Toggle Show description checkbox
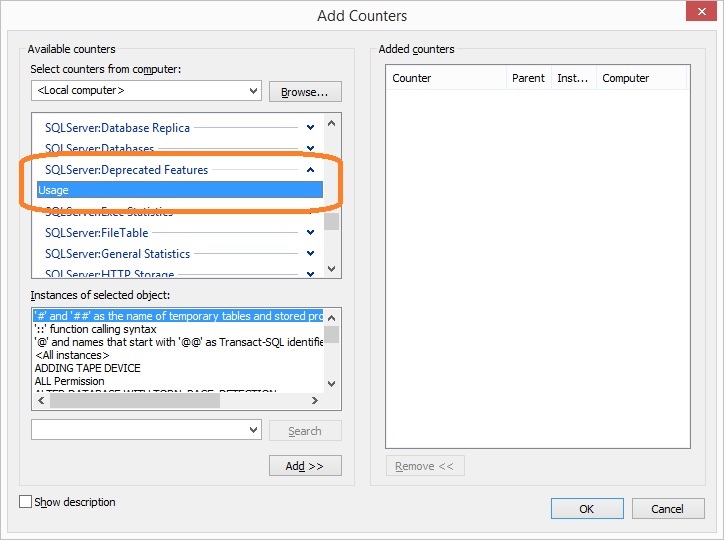724x540 pixels. [25, 502]
